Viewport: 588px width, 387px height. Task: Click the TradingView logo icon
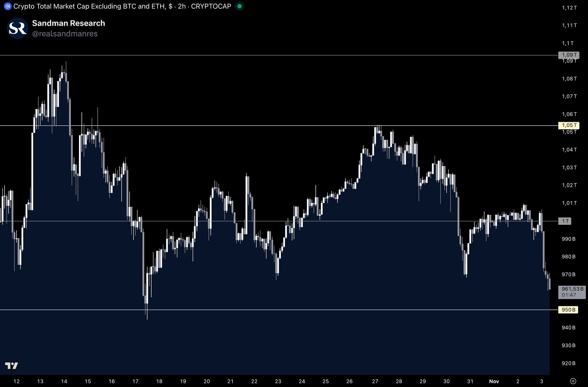(12, 366)
